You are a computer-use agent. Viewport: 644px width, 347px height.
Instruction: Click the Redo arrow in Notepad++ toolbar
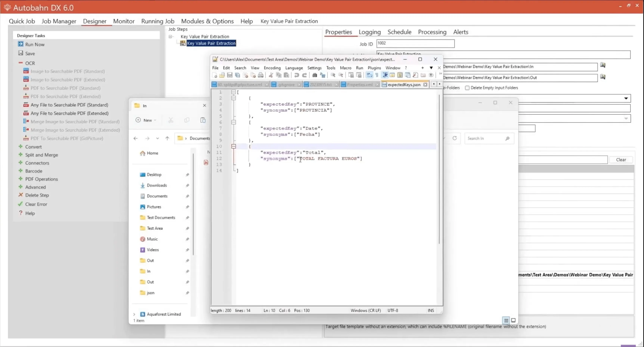(x=304, y=75)
